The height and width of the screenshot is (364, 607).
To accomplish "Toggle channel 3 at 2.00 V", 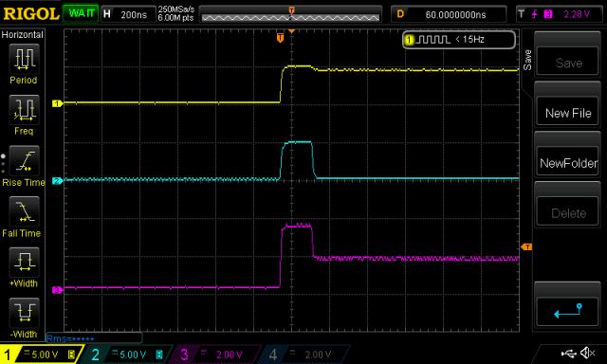I will coord(216,355).
